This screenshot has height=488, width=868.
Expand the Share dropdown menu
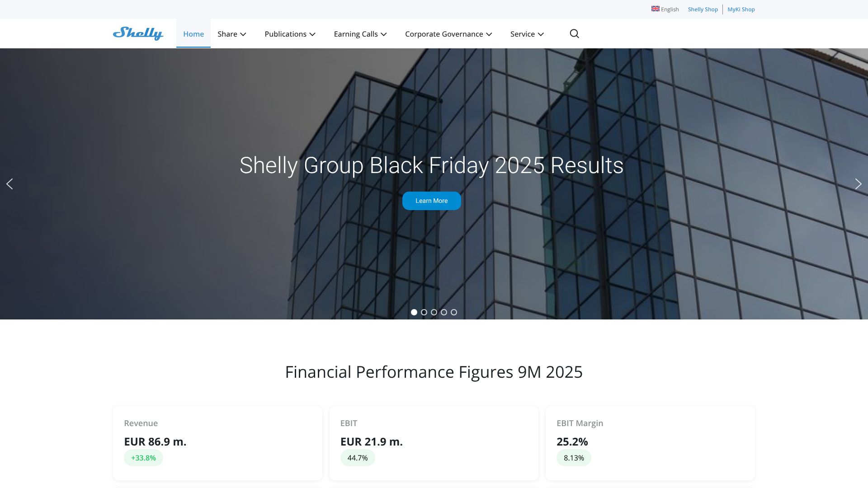[x=231, y=34]
